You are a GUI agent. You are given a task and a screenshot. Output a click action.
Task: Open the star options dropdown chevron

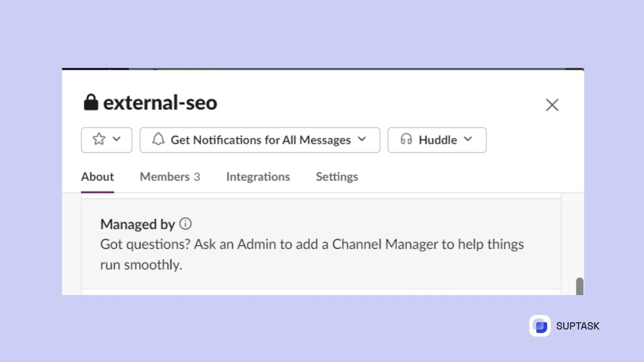116,140
